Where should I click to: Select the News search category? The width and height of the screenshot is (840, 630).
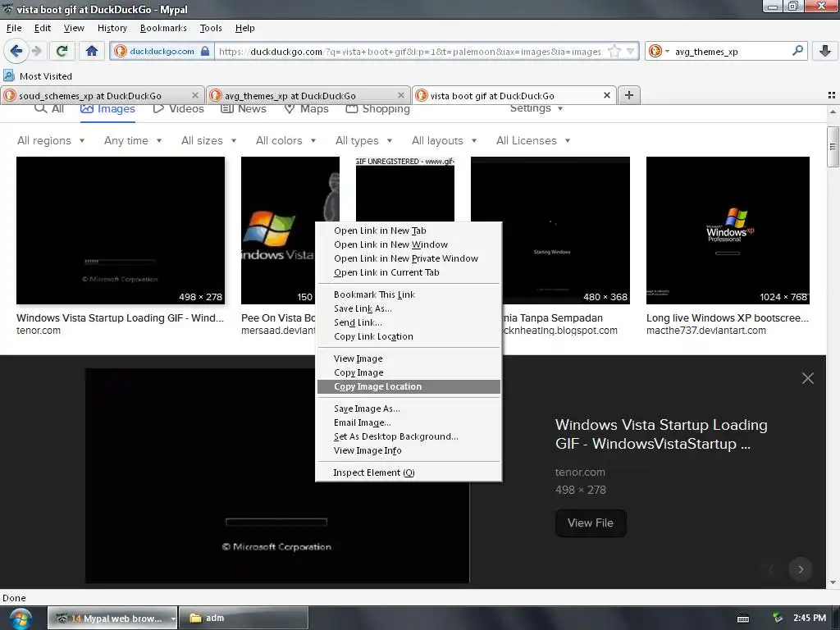[x=244, y=109]
